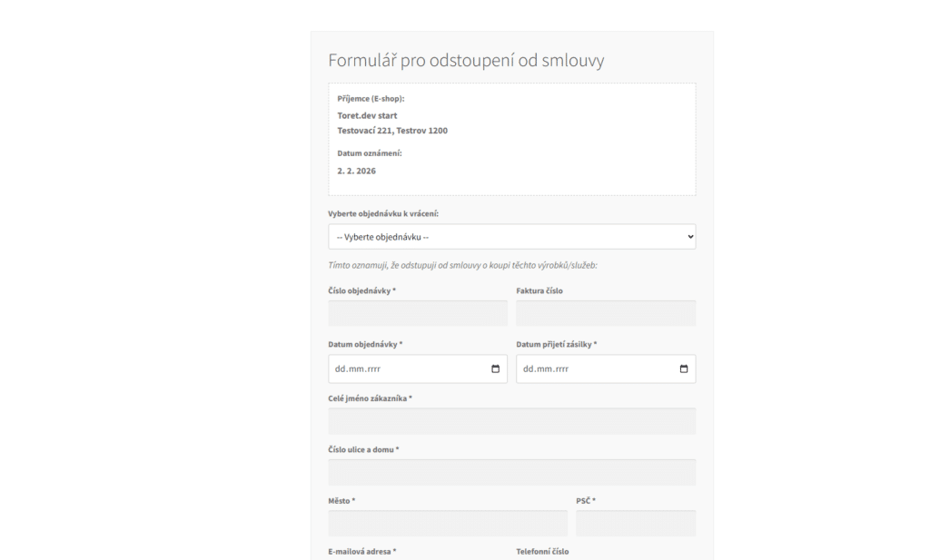
Task: Open the "-- Vyberte objednávku --" dropdown
Action: (511, 236)
